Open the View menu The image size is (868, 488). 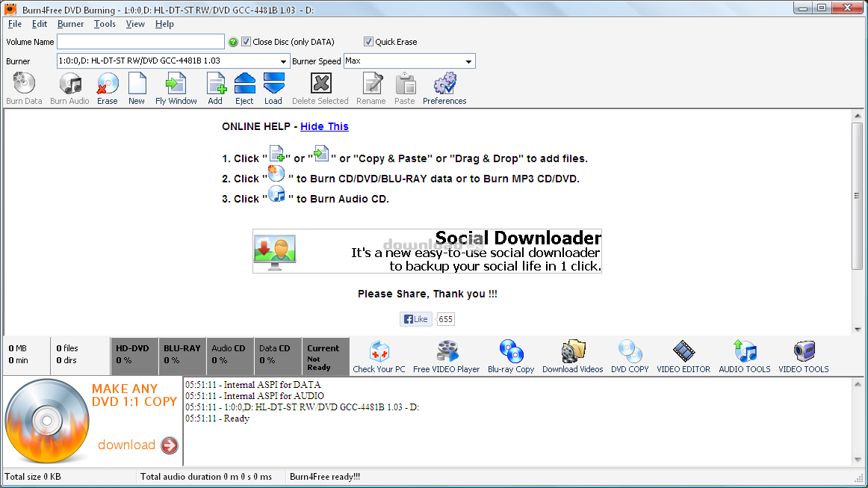(135, 24)
